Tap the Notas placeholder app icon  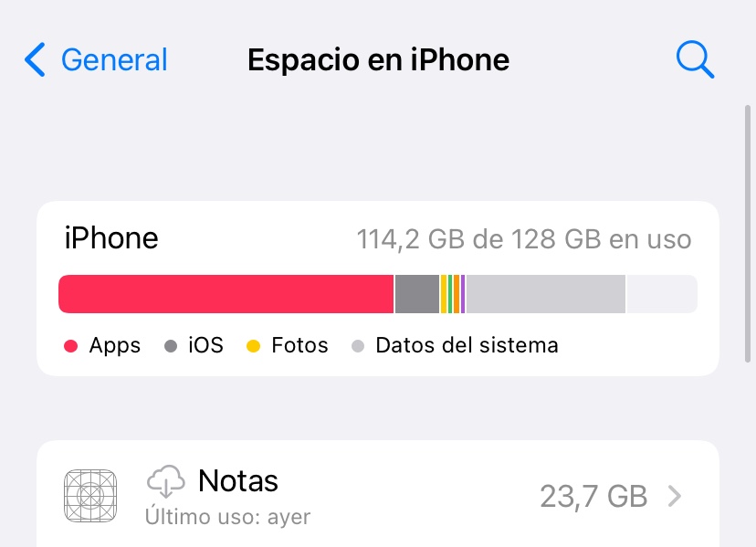coord(90,495)
